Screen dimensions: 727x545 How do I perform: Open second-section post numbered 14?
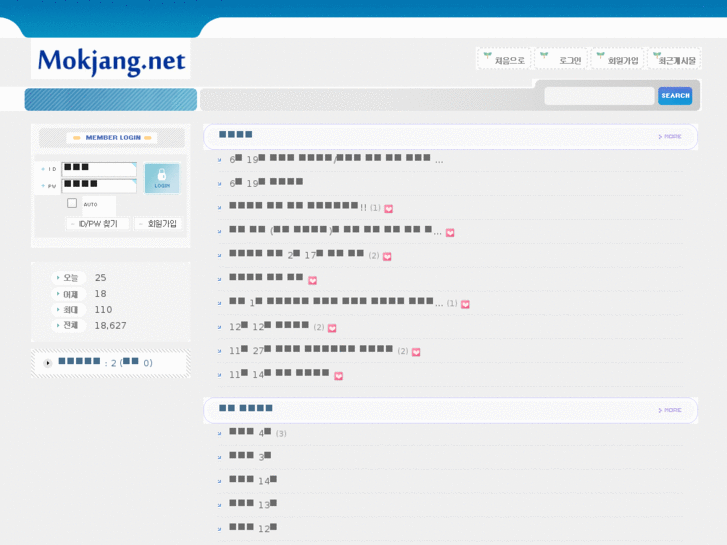pos(253,481)
